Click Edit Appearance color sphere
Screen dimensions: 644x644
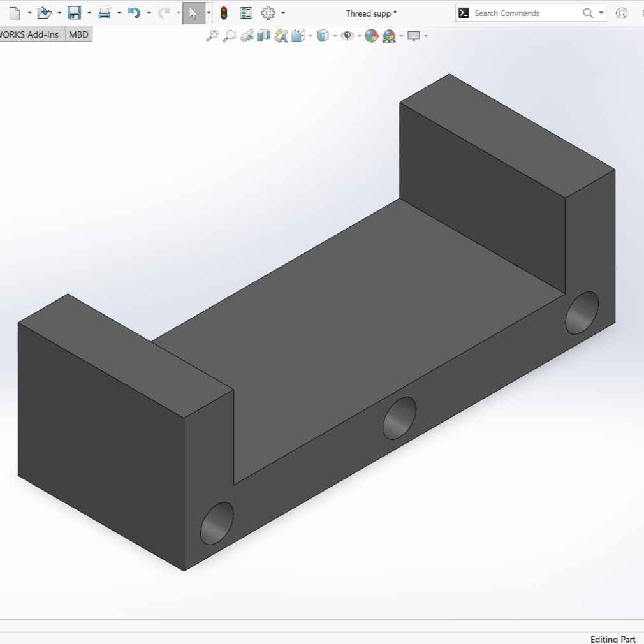371,36
